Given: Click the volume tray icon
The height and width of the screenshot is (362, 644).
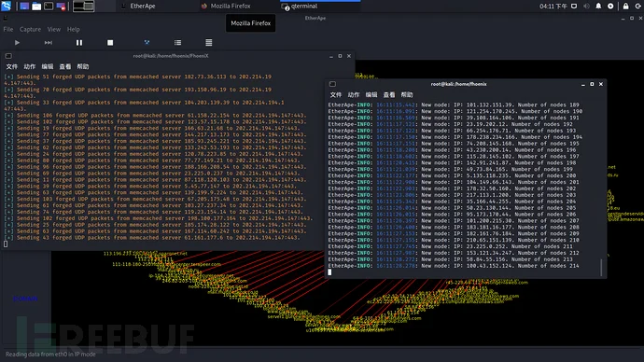Looking at the screenshot, I should click(586, 7).
